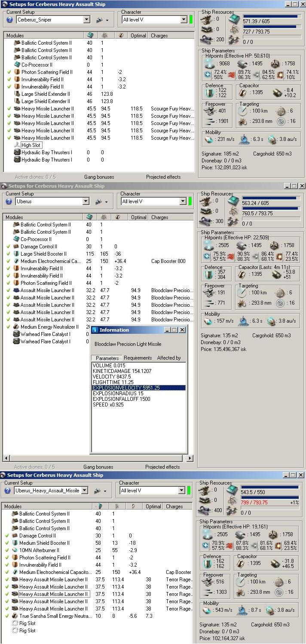Toggle Medium Energy Neutralizer II checkmark
This screenshot has width=306, height=644.
tap(9, 327)
